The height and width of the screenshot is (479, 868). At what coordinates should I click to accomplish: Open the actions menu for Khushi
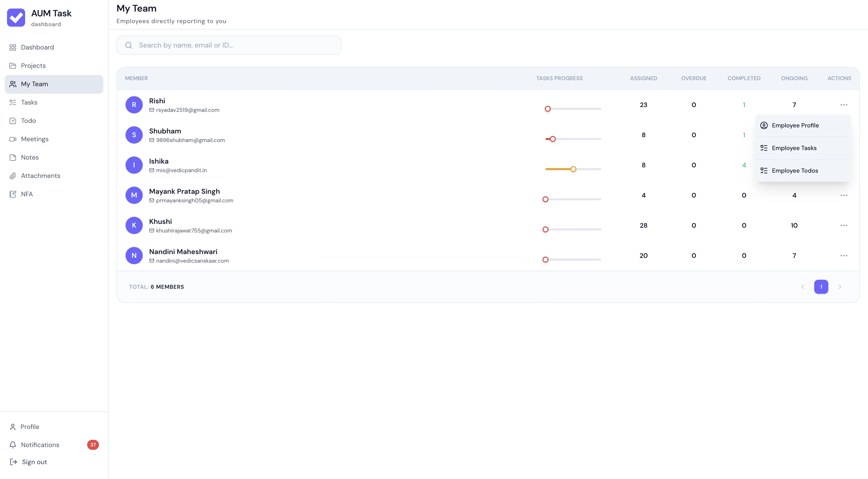click(843, 225)
